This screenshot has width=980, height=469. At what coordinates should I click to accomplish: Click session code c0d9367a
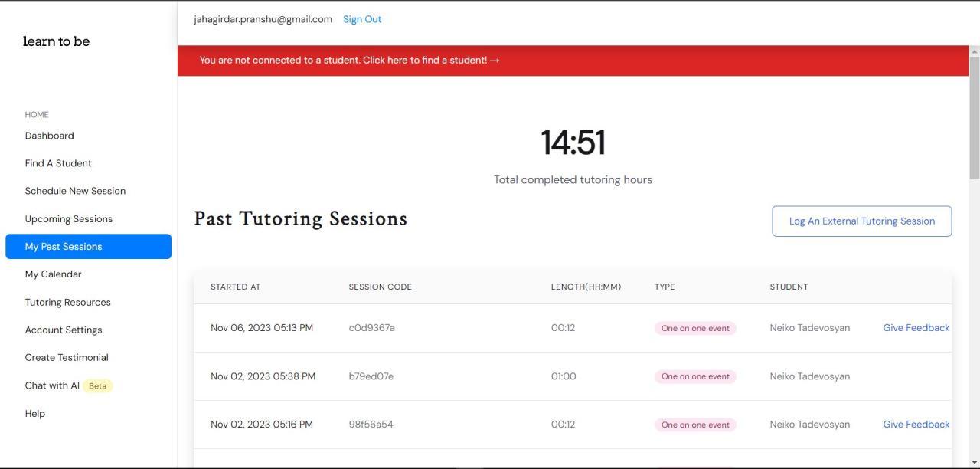pyautogui.click(x=371, y=327)
